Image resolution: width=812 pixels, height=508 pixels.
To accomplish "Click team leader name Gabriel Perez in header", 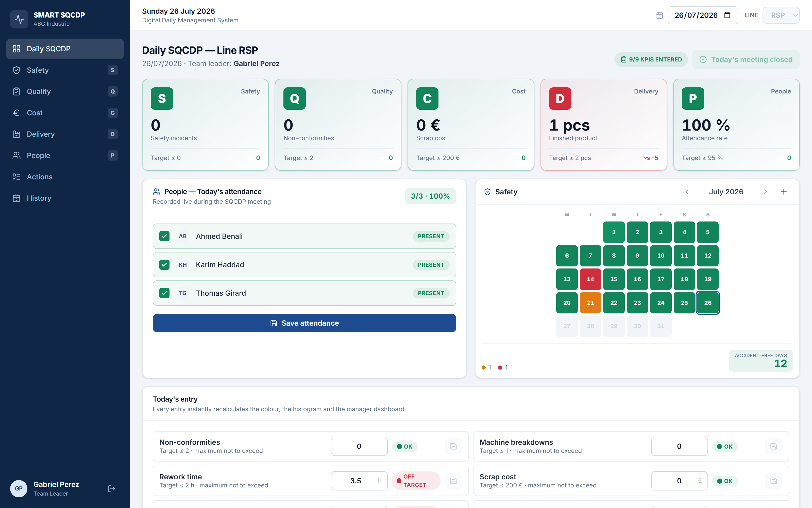I will [x=256, y=63].
